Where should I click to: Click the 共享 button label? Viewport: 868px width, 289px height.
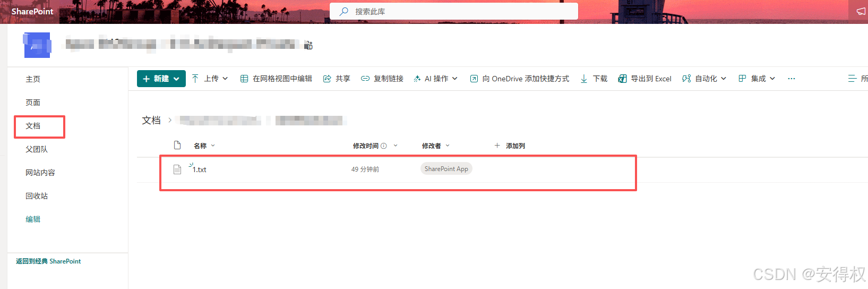coord(343,79)
